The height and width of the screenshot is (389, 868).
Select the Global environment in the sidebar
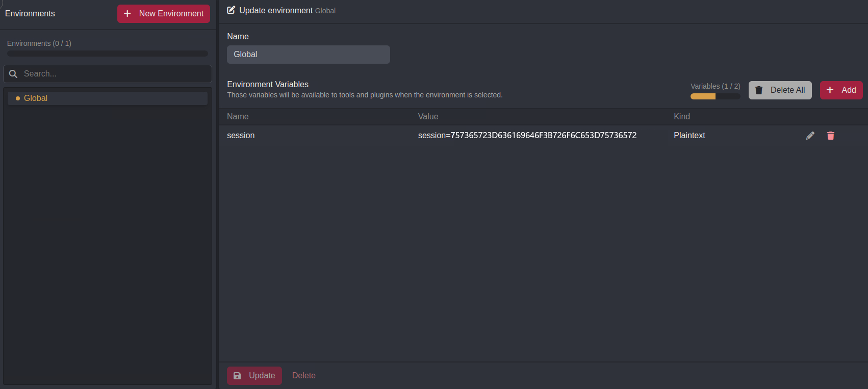[x=107, y=98]
